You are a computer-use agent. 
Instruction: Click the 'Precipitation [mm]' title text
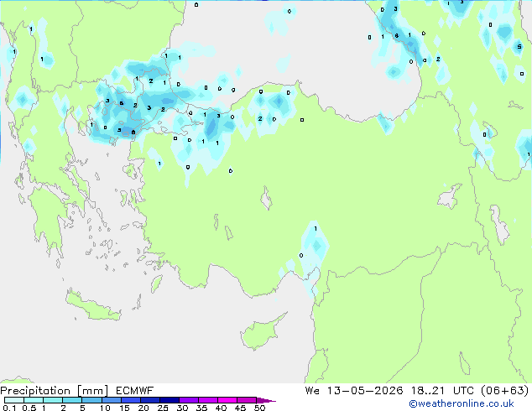[x=55, y=391]
